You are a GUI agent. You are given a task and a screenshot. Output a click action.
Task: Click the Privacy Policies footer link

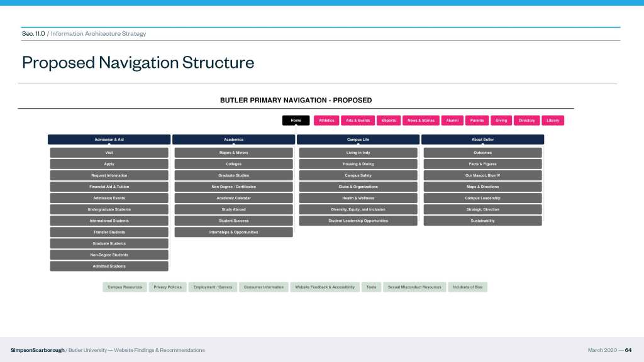click(167, 287)
